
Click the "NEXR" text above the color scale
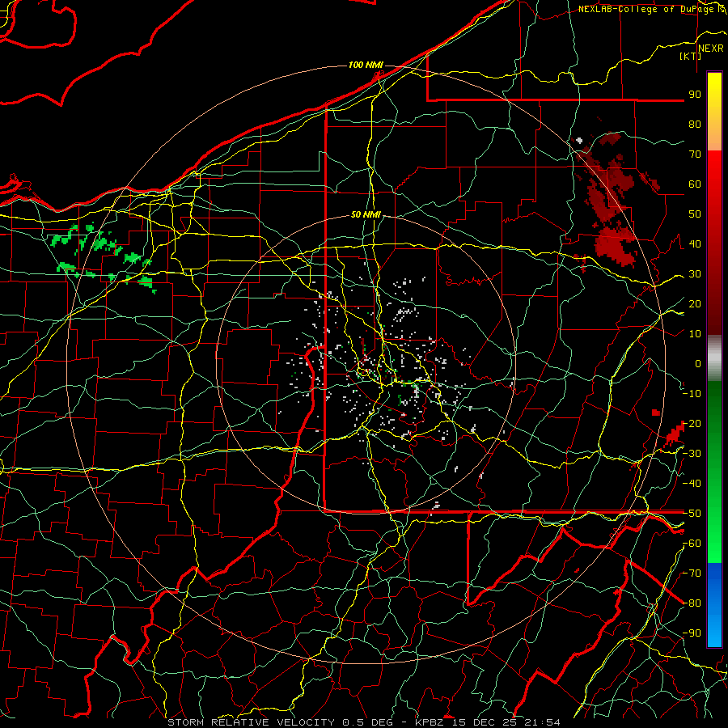(711, 49)
